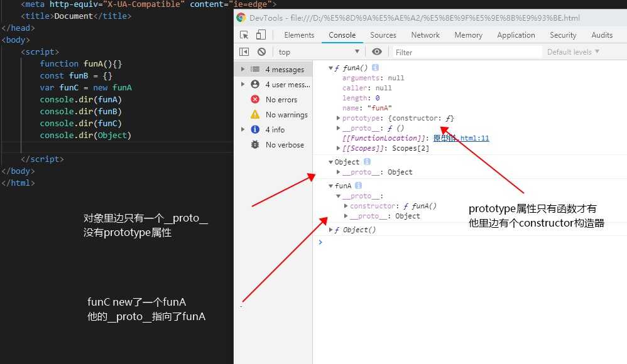
Task: Select the yellow No warnings triangle icon
Action: (255, 114)
